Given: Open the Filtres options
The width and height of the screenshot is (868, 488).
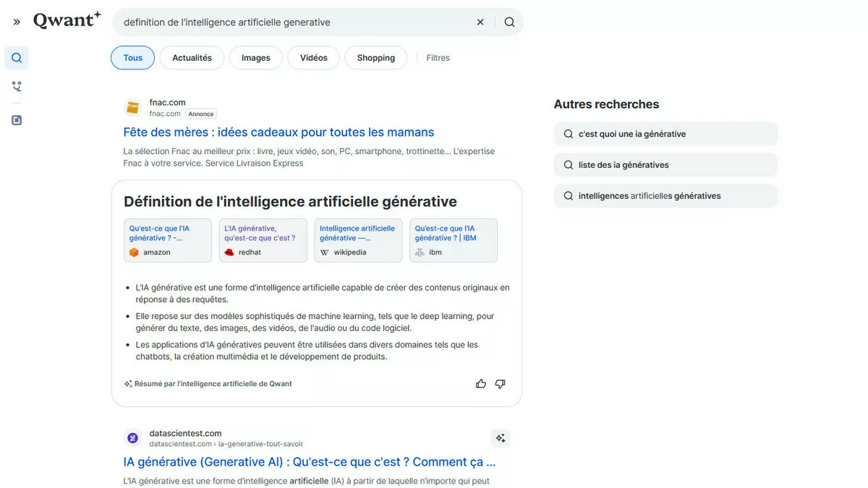Looking at the screenshot, I should pyautogui.click(x=438, y=57).
